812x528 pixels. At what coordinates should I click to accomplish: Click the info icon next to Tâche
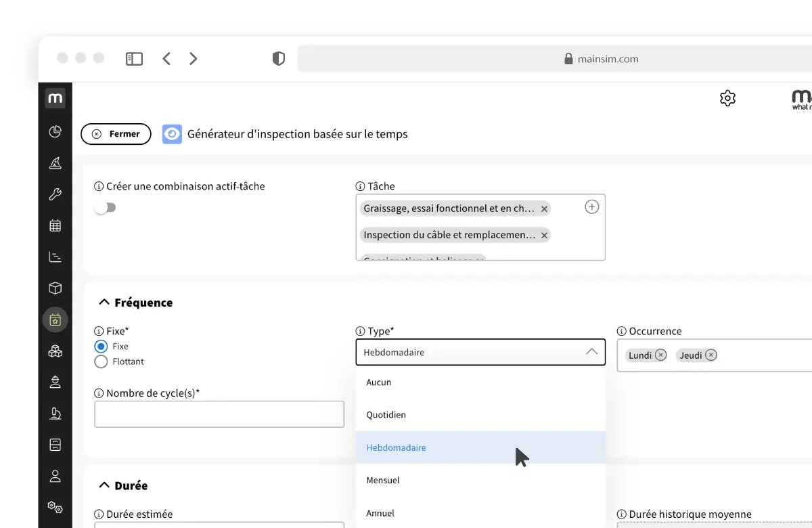click(360, 186)
